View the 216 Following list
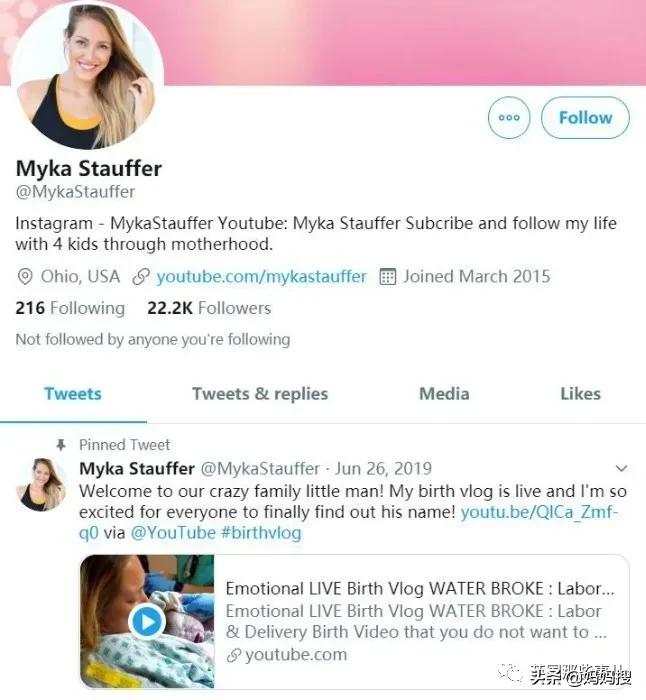 coord(70,308)
